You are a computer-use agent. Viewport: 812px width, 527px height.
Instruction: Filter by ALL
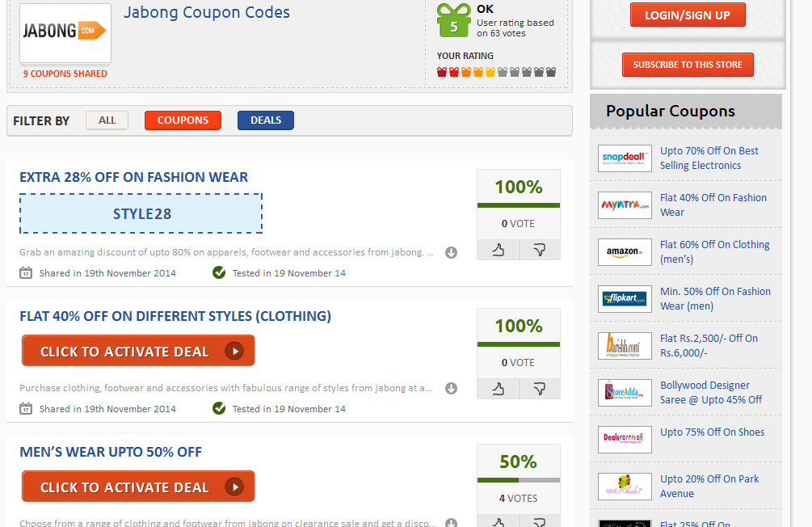107,120
